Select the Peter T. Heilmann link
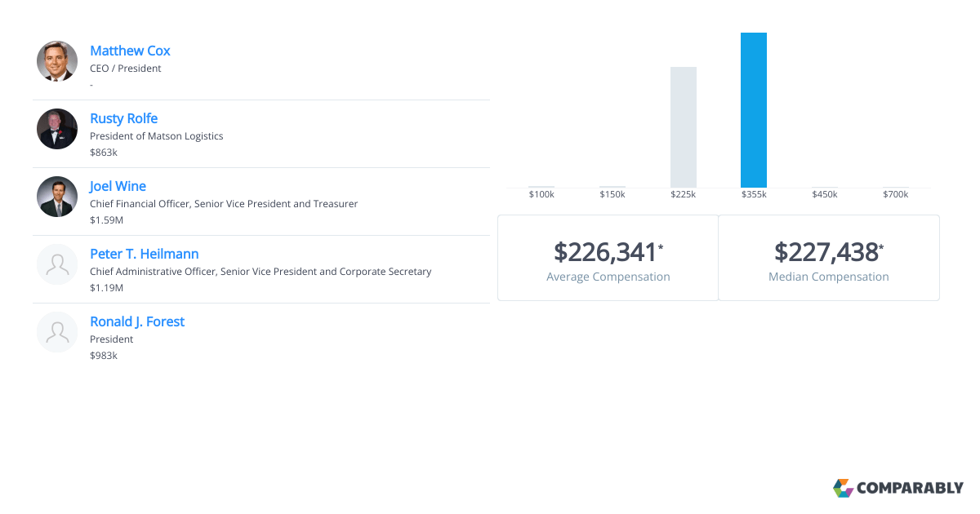Viewport: 980px width, 514px height. [144, 254]
